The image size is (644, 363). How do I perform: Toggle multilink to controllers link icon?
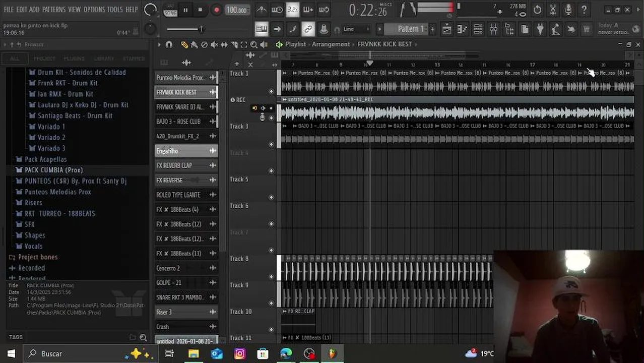308,29
